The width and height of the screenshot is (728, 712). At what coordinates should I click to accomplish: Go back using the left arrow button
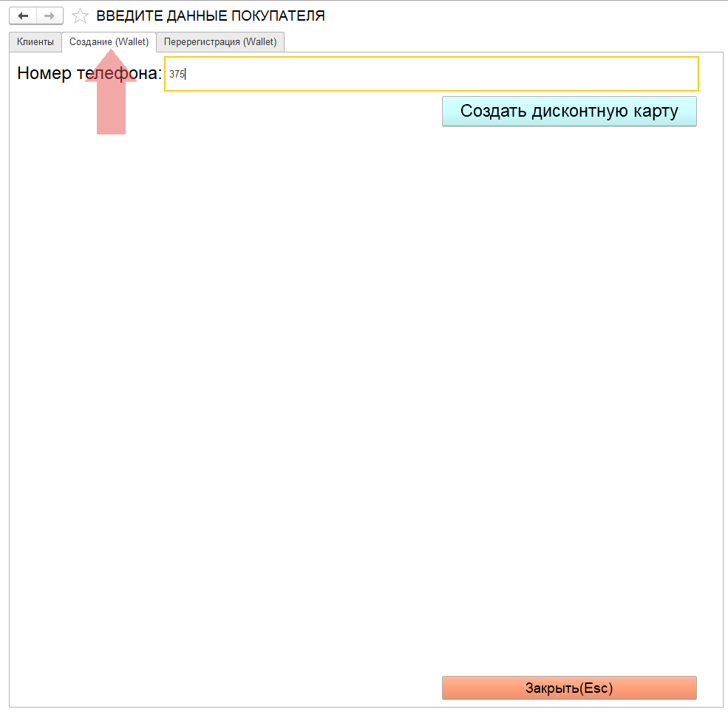click(22, 16)
